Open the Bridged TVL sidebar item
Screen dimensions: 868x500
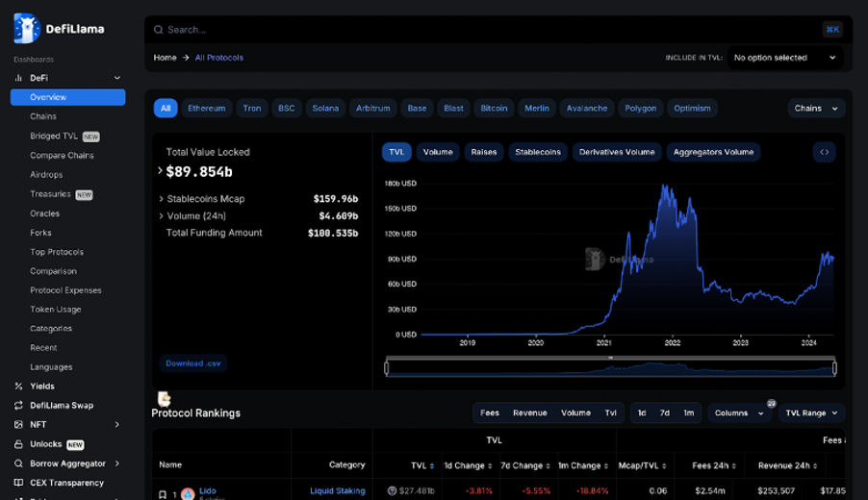pos(64,137)
